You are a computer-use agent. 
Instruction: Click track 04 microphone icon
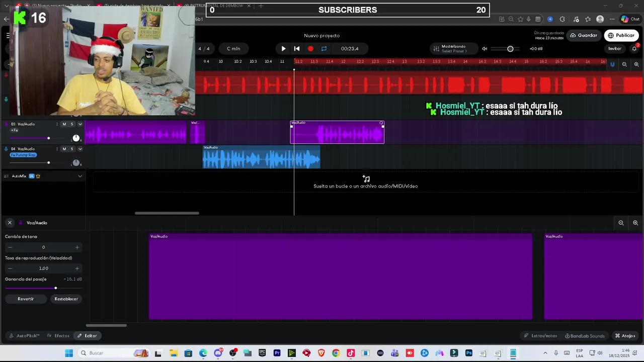(6, 149)
